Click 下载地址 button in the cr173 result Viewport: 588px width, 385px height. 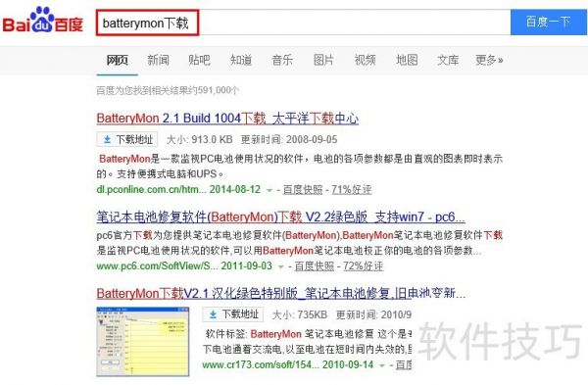click(x=233, y=314)
